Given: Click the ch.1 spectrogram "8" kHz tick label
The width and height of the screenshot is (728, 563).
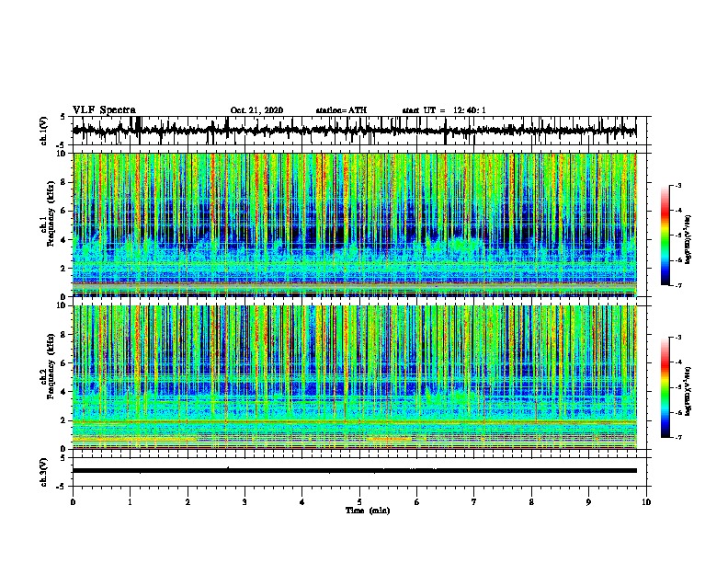Looking at the screenshot, I should coord(64,182).
